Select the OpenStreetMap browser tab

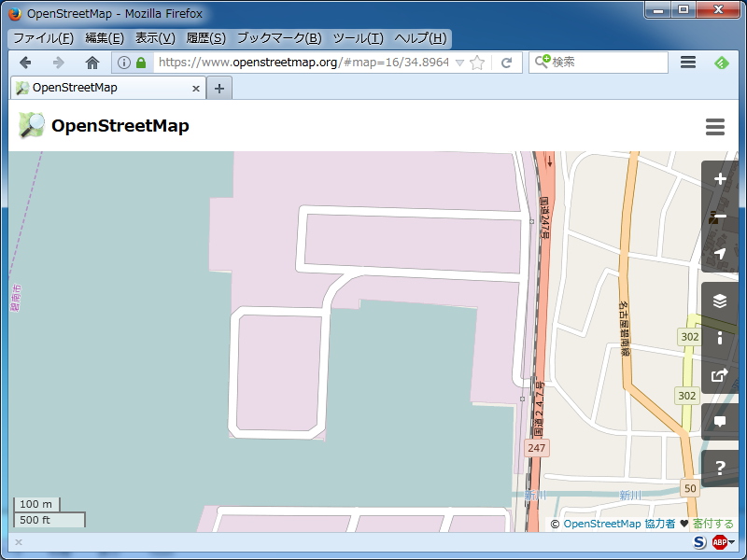click(108, 88)
